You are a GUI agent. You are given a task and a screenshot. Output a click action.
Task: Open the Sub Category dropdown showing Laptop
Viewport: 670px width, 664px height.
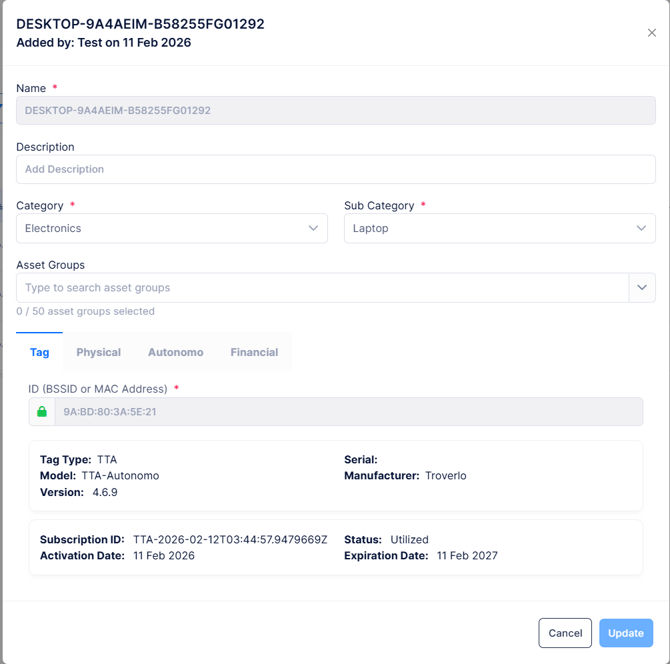[x=490, y=228]
